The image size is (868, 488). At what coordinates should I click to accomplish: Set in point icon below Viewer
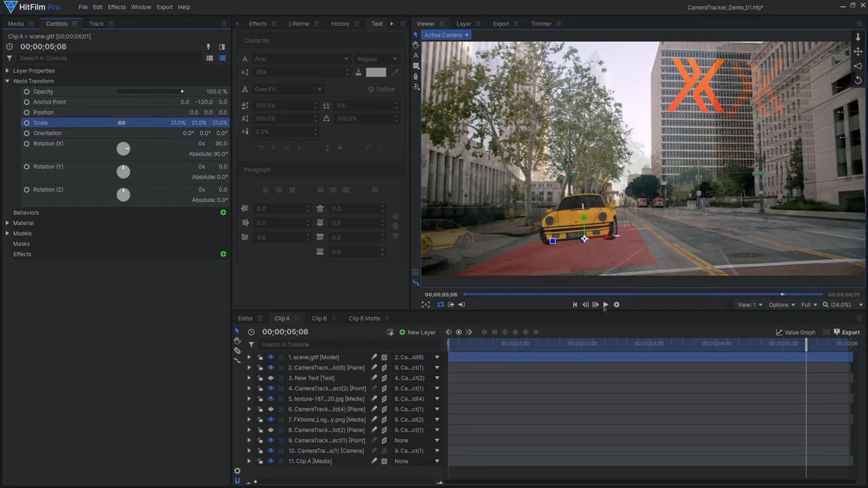[451, 305]
